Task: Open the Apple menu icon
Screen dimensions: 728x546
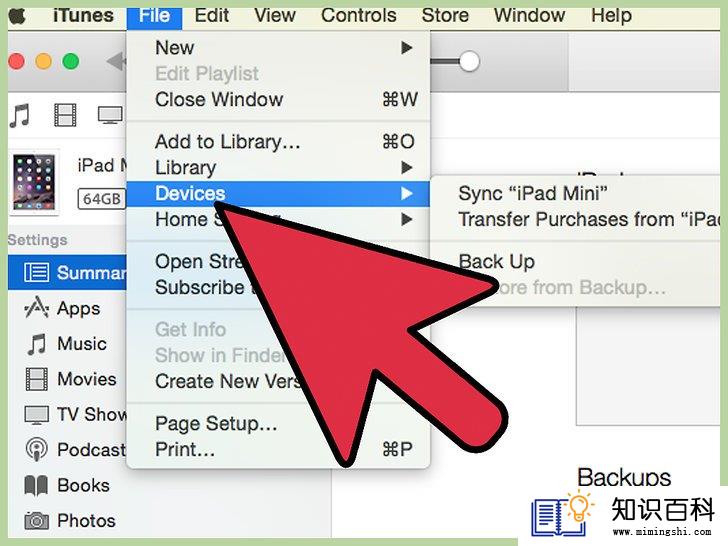Action: [x=17, y=16]
